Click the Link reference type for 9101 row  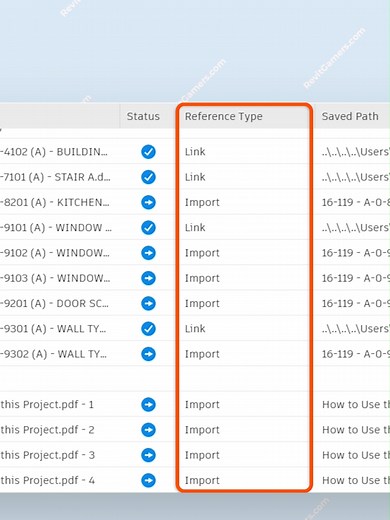click(195, 228)
